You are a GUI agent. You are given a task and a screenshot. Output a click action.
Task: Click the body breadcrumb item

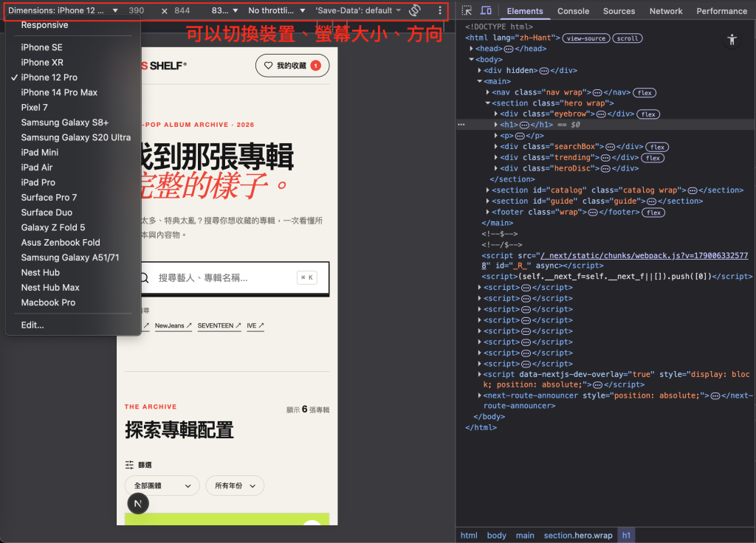tap(496, 536)
